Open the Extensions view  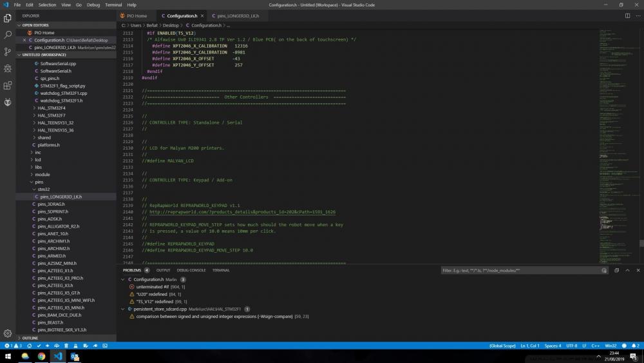(8, 85)
